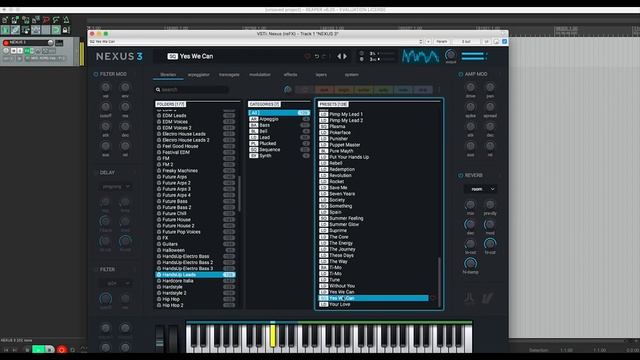The height and width of the screenshot is (360, 640).
Task: Click the Play button in REAPER transport
Action: point(38,350)
